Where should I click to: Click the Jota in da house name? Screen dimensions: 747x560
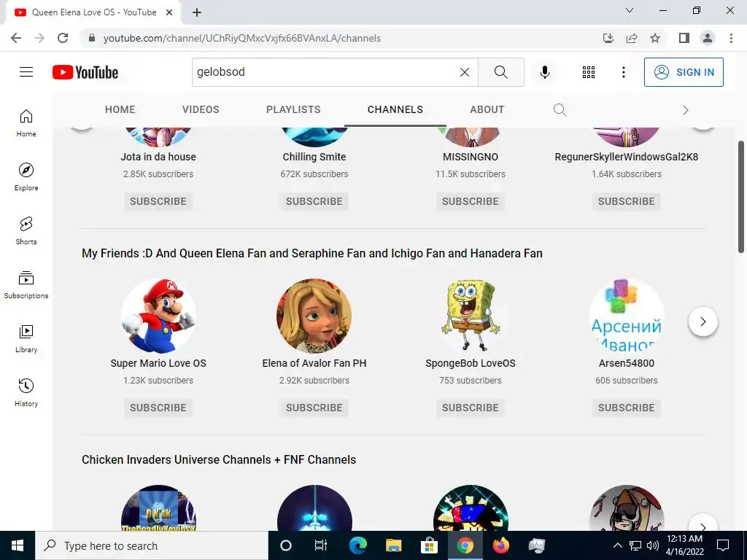(158, 157)
